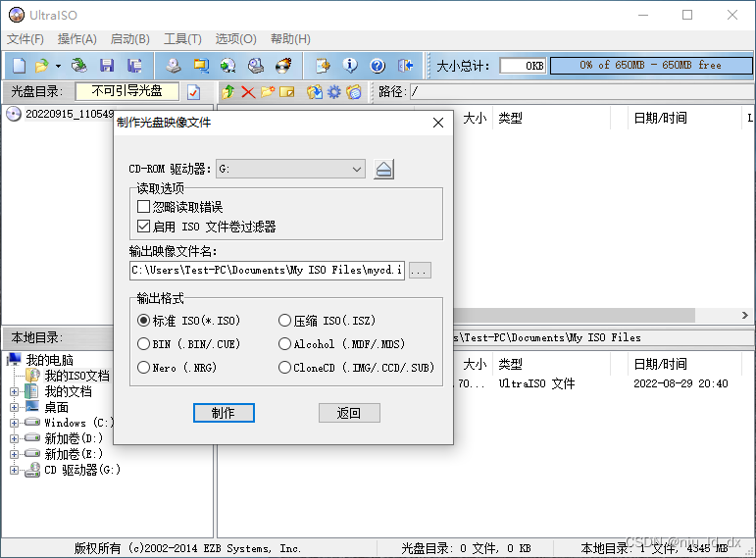Open the 文件(F) menu

click(x=25, y=39)
